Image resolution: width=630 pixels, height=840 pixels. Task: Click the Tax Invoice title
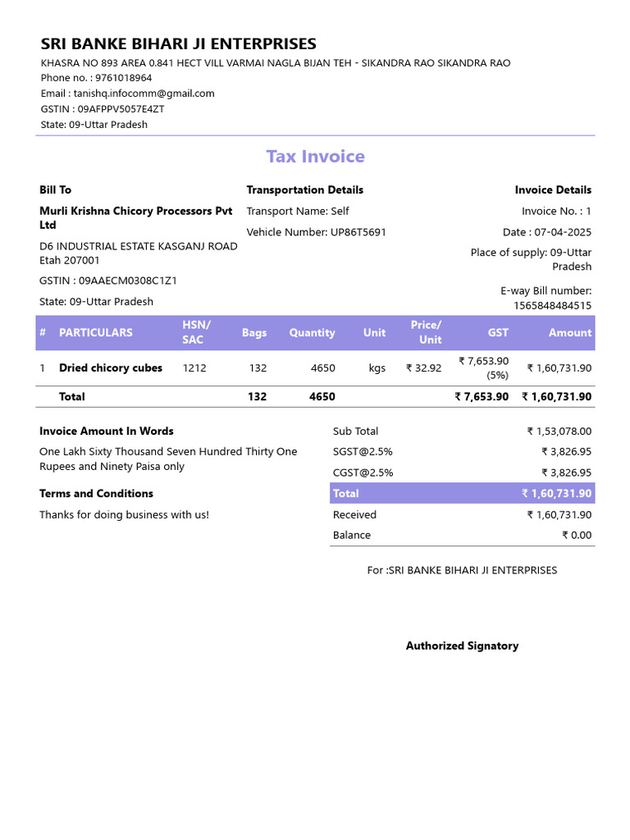click(316, 157)
